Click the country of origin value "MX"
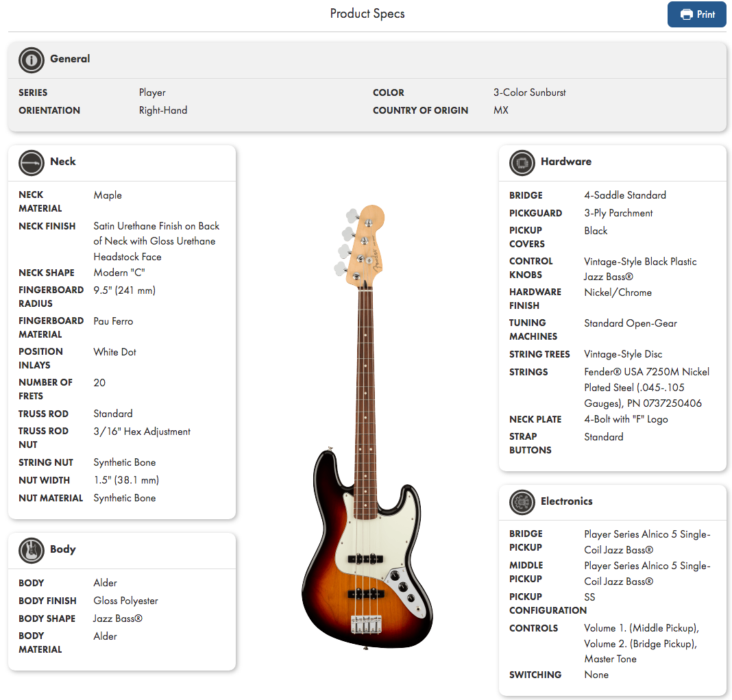 click(501, 110)
